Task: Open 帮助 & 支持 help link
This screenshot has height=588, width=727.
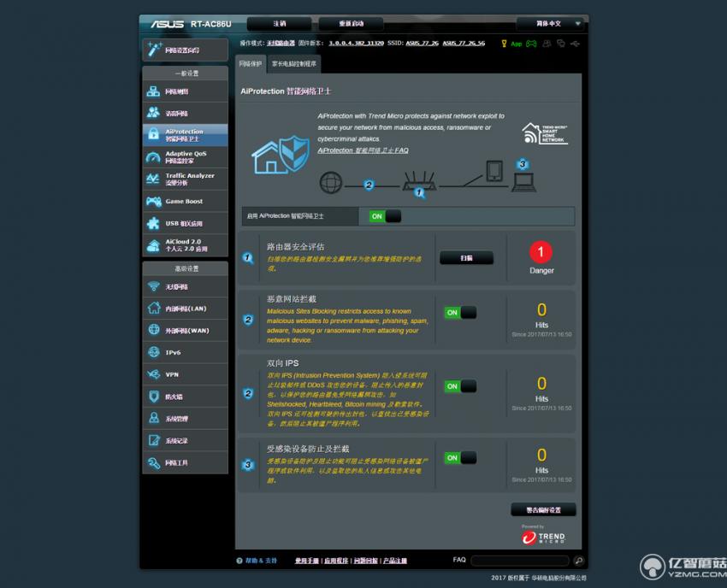Action: point(261,561)
